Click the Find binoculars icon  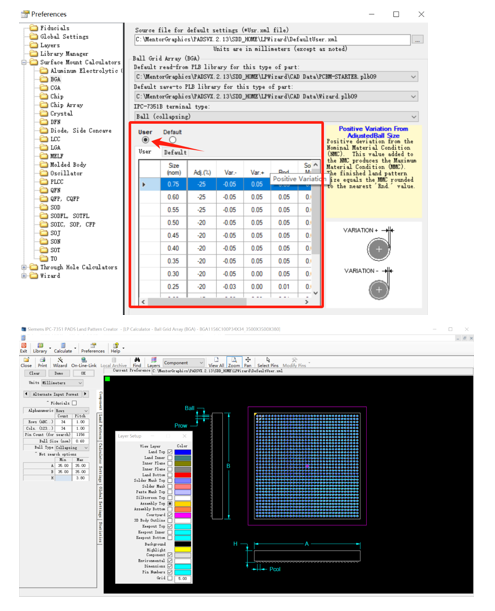click(137, 362)
